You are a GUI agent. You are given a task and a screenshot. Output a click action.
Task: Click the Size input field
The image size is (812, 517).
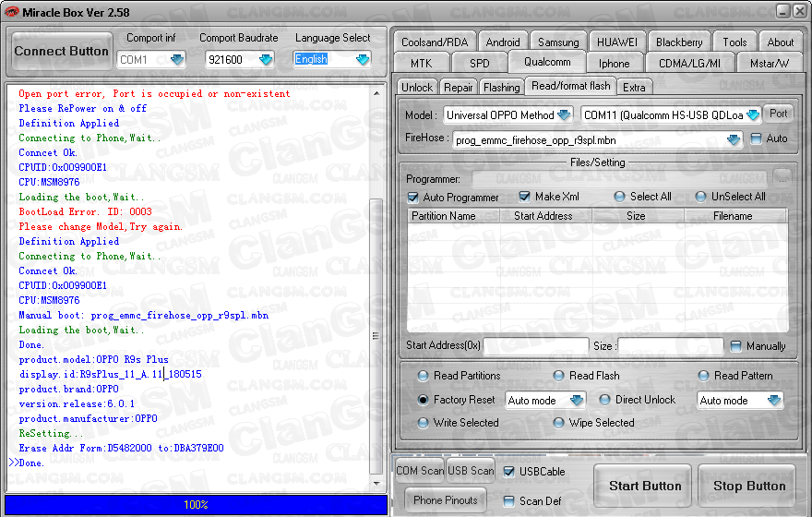[x=670, y=346]
